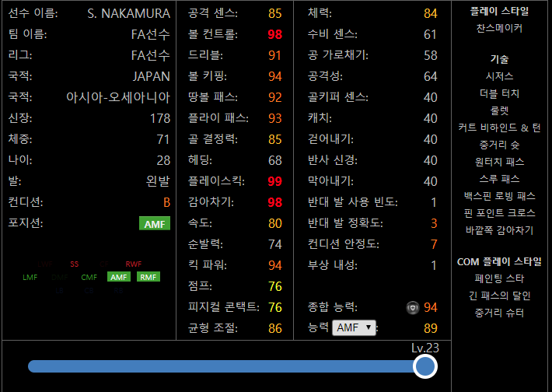The image size is (552, 392).
Task: Click the 부상 내성 value 1
Action: tap(434, 265)
